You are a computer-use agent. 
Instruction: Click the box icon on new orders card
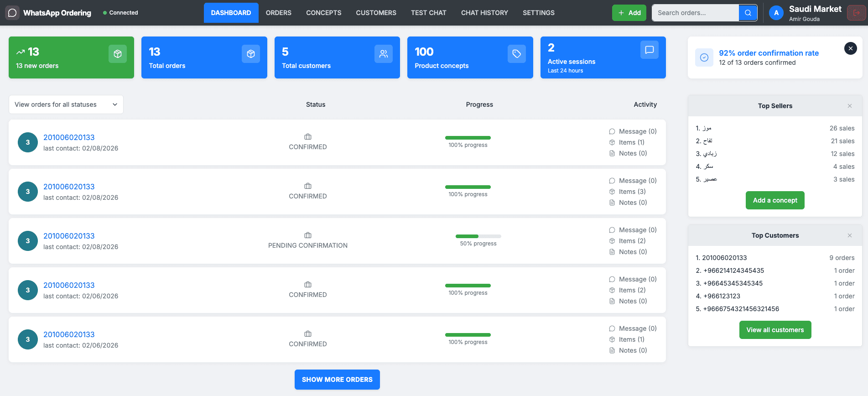118,54
